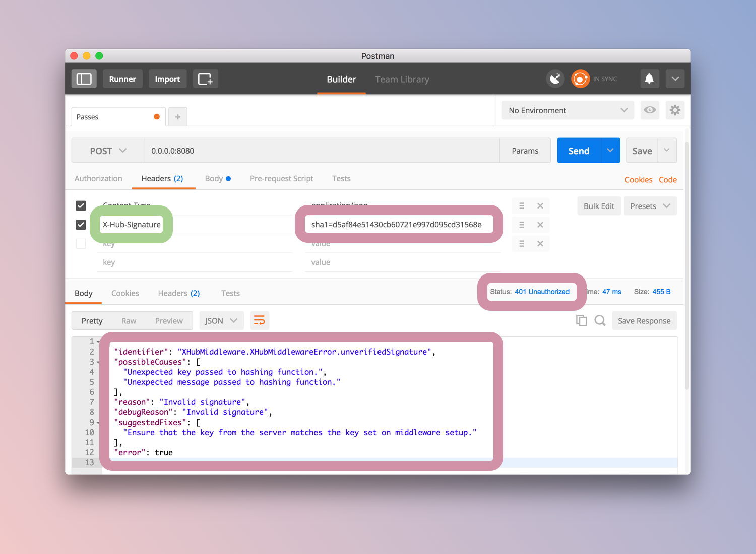Grab the reorder handle for empty header row
This screenshot has height=554, width=756.
pyautogui.click(x=522, y=244)
